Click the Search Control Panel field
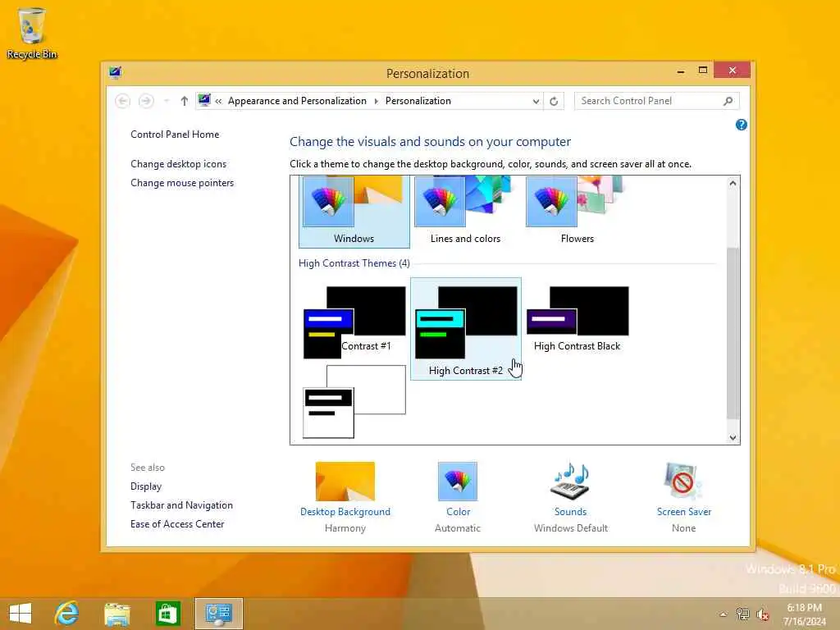The height and width of the screenshot is (630, 840). (657, 101)
